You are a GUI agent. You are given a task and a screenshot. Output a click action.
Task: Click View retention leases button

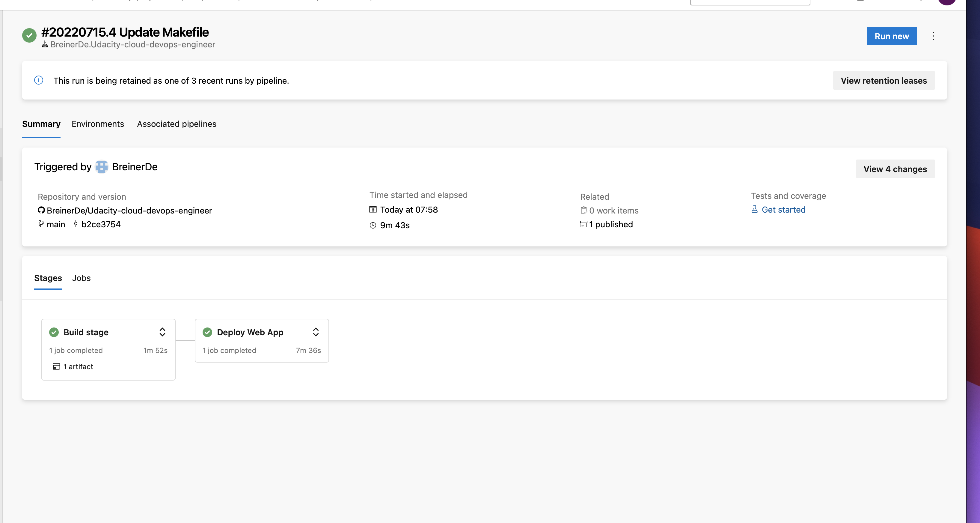coord(884,80)
